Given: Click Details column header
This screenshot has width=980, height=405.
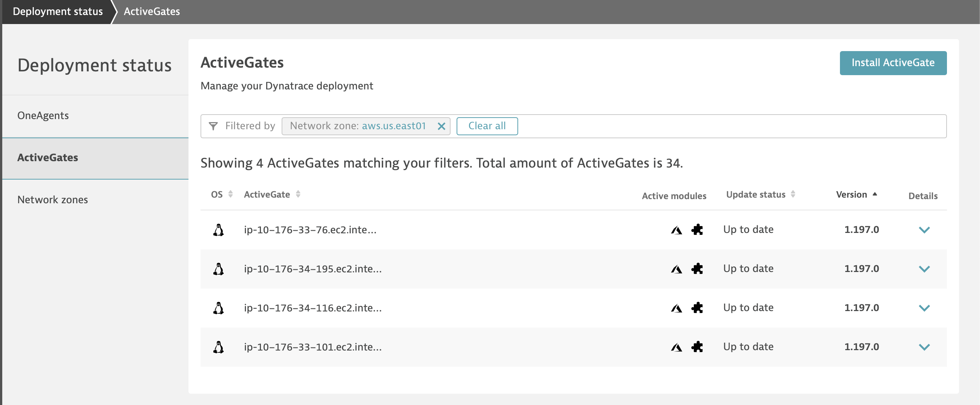Looking at the screenshot, I should coord(923,196).
